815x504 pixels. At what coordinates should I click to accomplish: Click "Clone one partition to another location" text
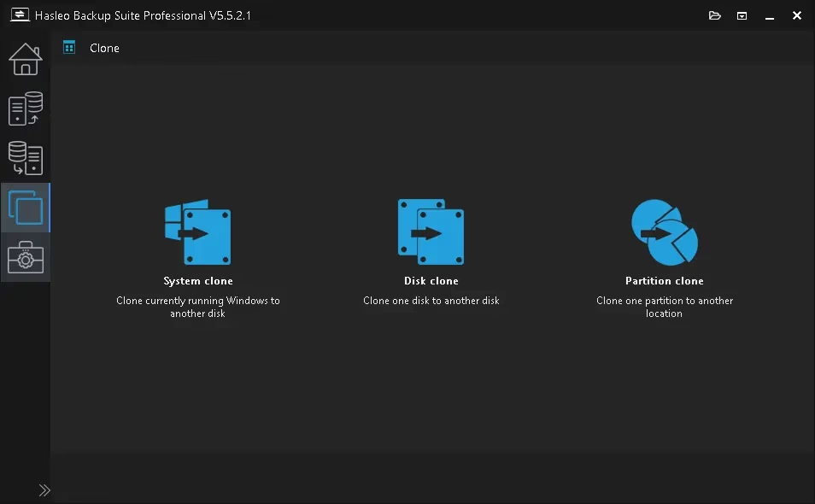click(664, 307)
